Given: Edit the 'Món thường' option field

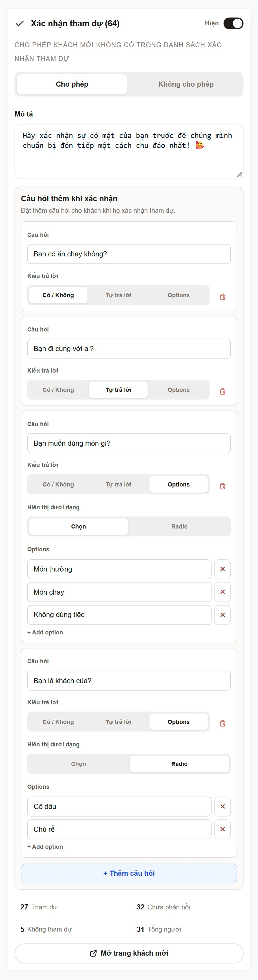Looking at the screenshot, I should [119, 569].
